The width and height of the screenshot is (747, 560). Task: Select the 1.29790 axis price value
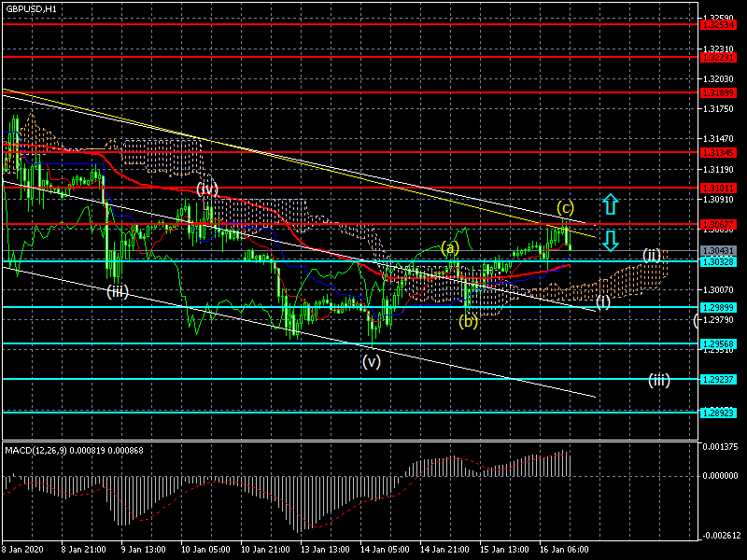tap(718, 319)
